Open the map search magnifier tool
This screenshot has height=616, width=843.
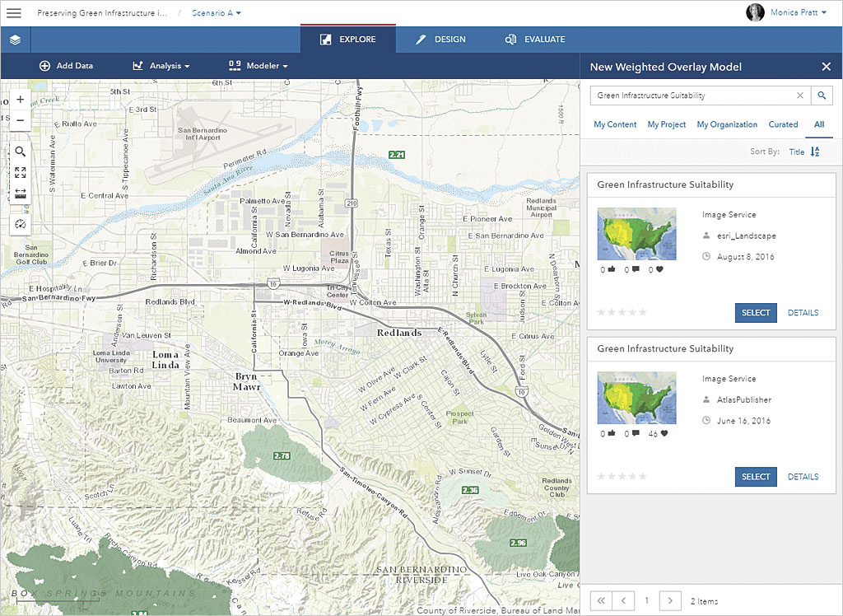21,152
